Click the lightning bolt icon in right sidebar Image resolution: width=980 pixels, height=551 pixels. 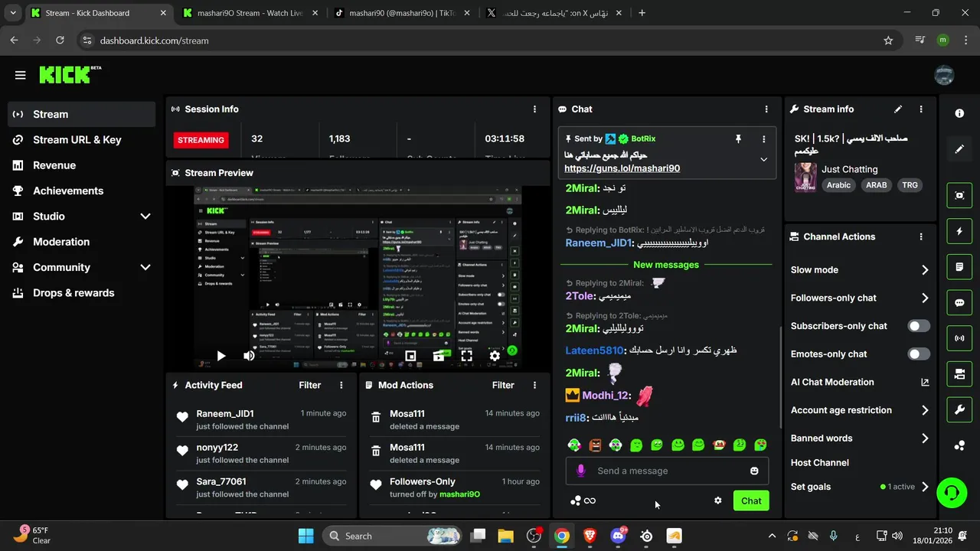point(959,231)
